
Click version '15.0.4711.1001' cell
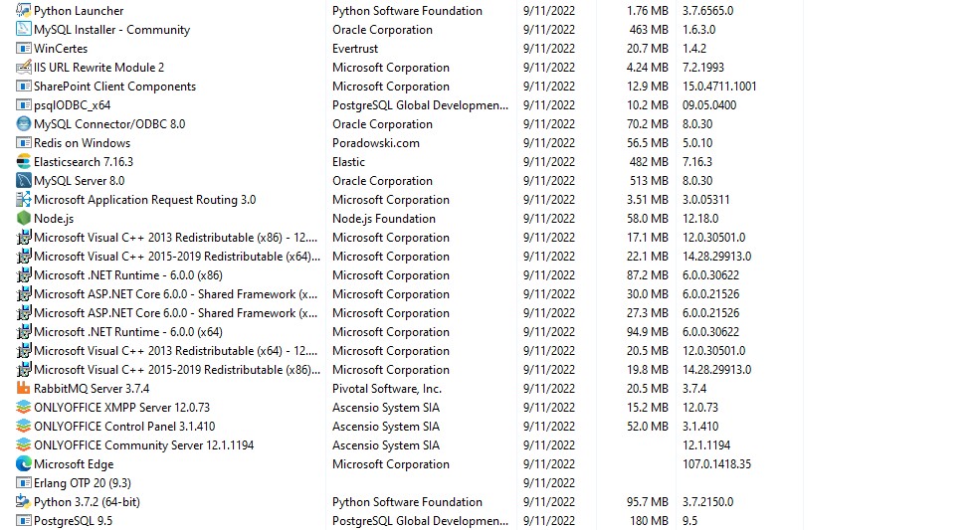tap(719, 87)
